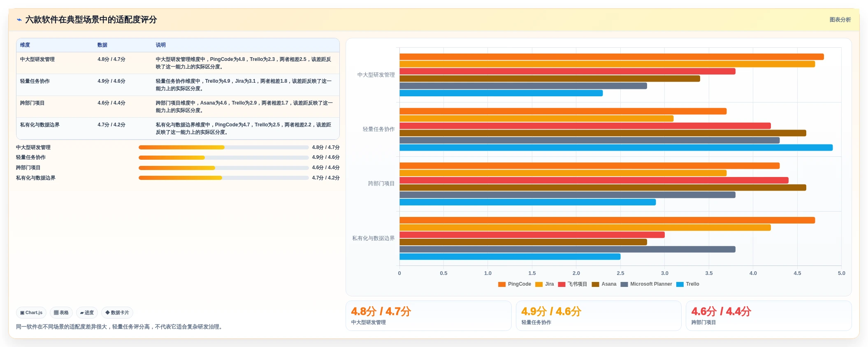
Task: Click Trello's bar in 轻量任务协作 group
Action: [x=616, y=148]
